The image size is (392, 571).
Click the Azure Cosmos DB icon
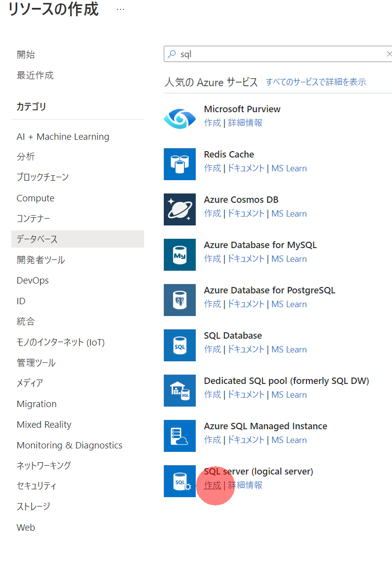click(x=180, y=209)
